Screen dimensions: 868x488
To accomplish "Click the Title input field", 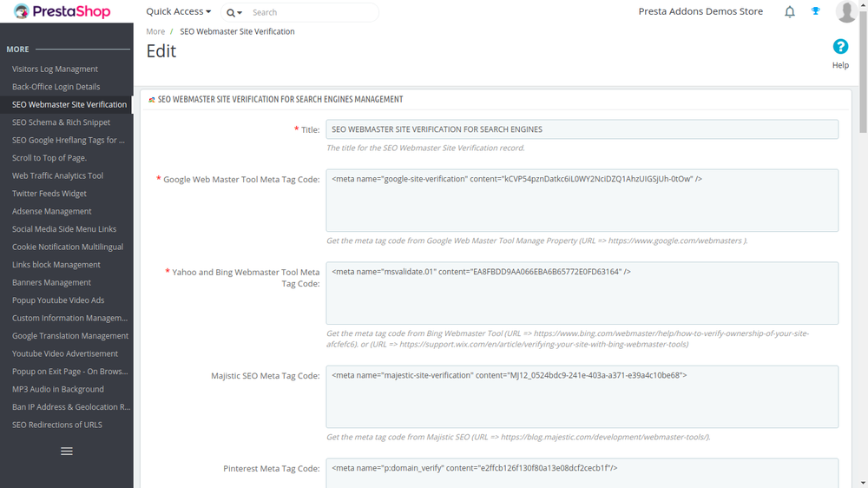I will (x=582, y=129).
